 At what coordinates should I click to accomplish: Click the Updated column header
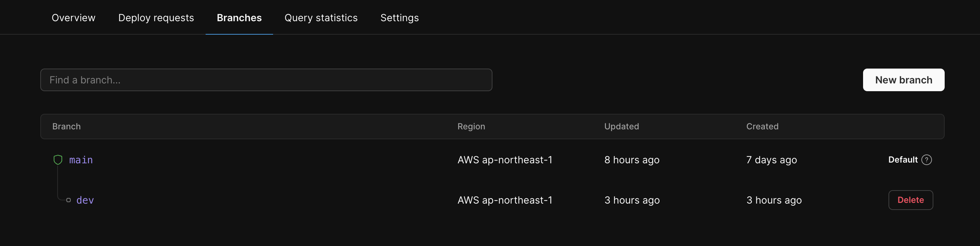click(x=621, y=127)
